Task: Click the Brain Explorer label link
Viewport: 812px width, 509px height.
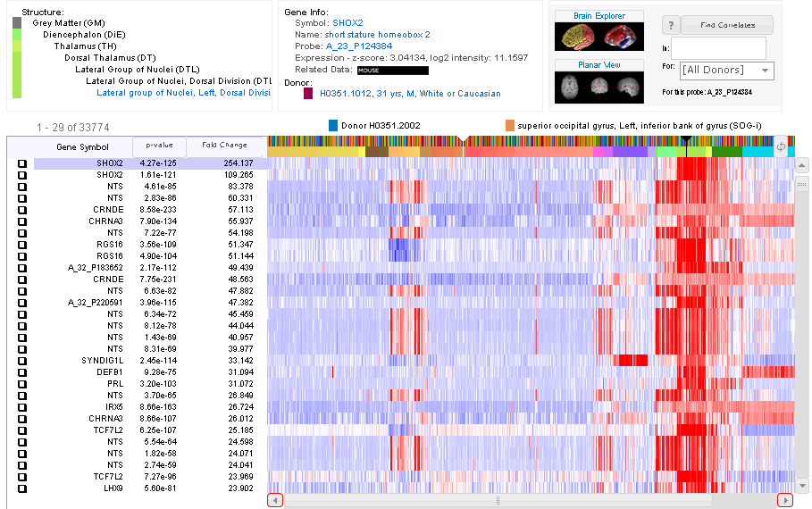Action: (599, 16)
